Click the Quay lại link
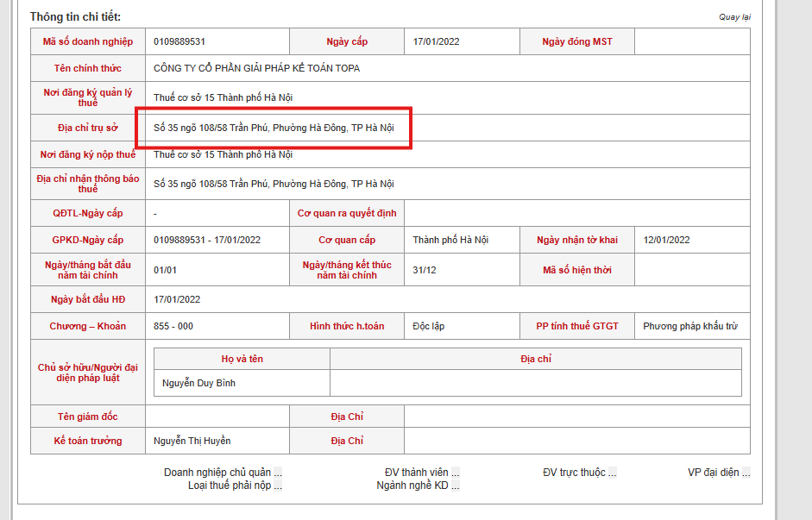Image resolution: width=812 pixels, height=520 pixels. (734, 17)
